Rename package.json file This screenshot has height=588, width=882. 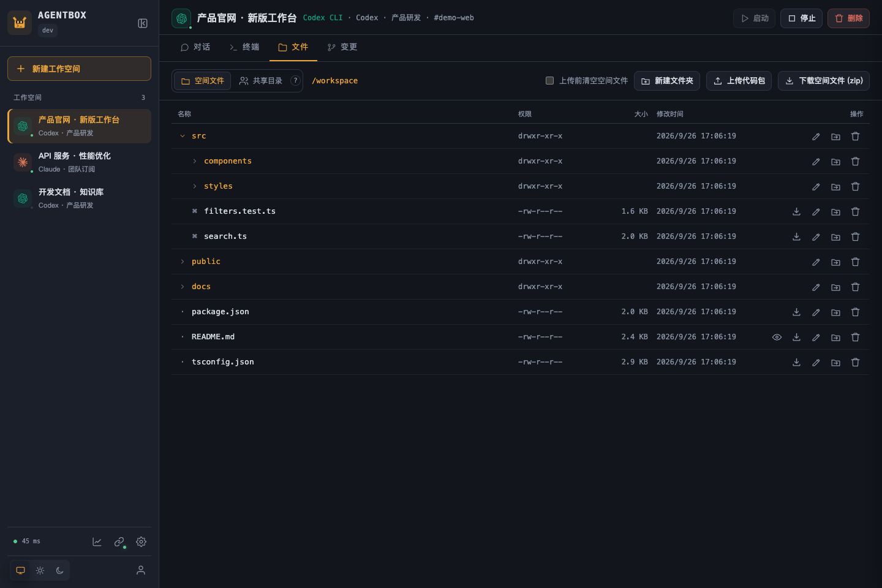point(816,312)
